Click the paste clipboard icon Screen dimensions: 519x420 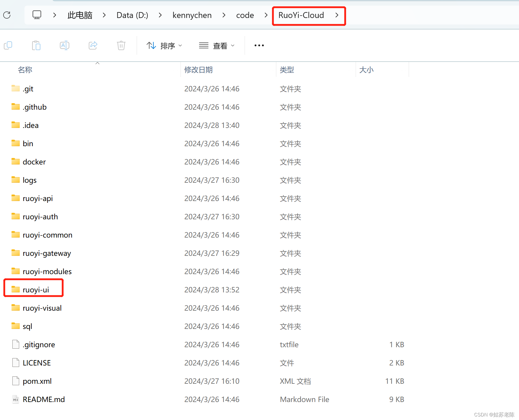pyautogui.click(x=36, y=45)
